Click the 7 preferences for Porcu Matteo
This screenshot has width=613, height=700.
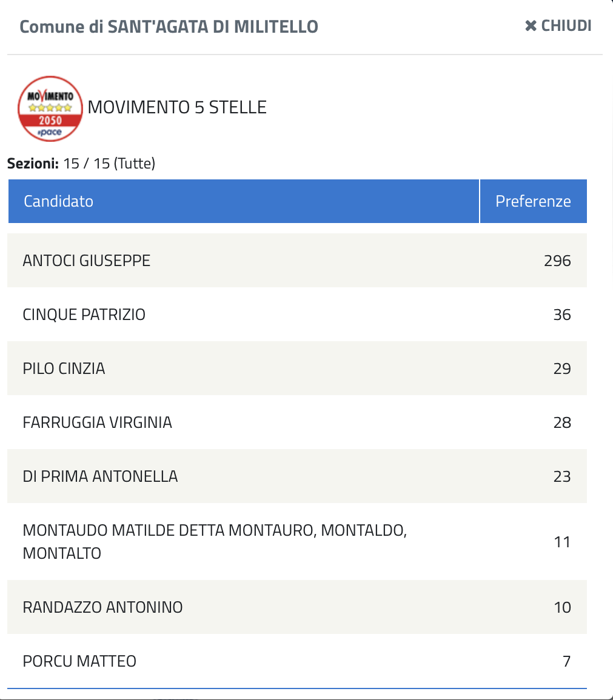pyautogui.click(x=566, y=661)
